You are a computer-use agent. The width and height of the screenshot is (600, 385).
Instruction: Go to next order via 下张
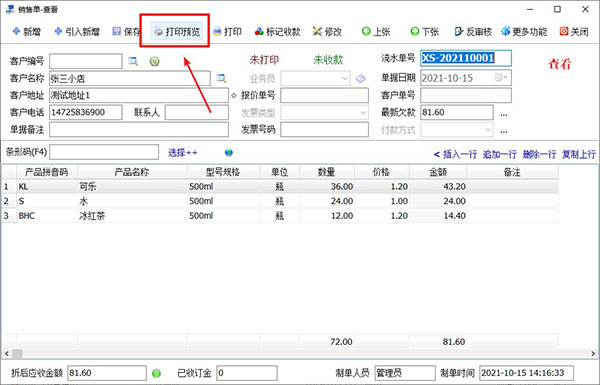pos(424,31)
